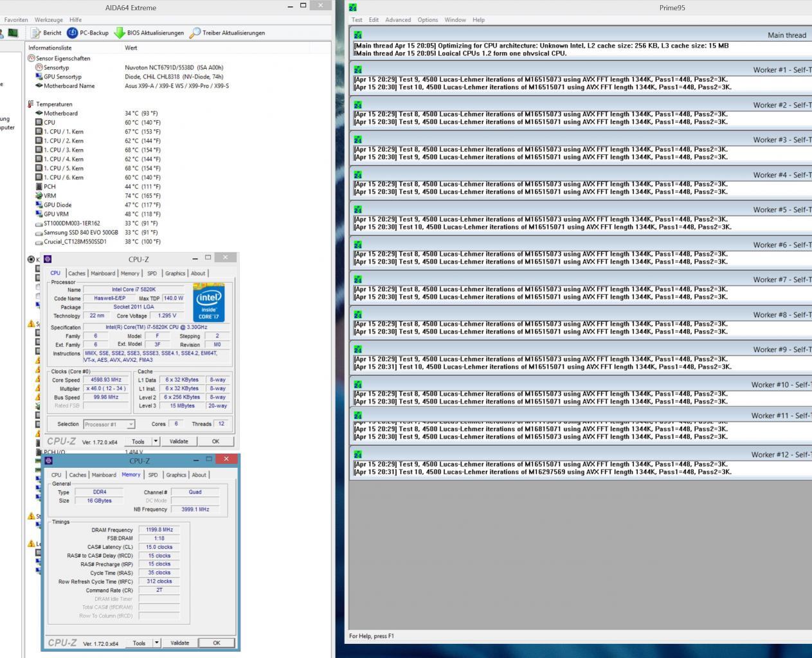
Task: Click the Prime95 Main thread window icon
Action: (x=357, y=35)
